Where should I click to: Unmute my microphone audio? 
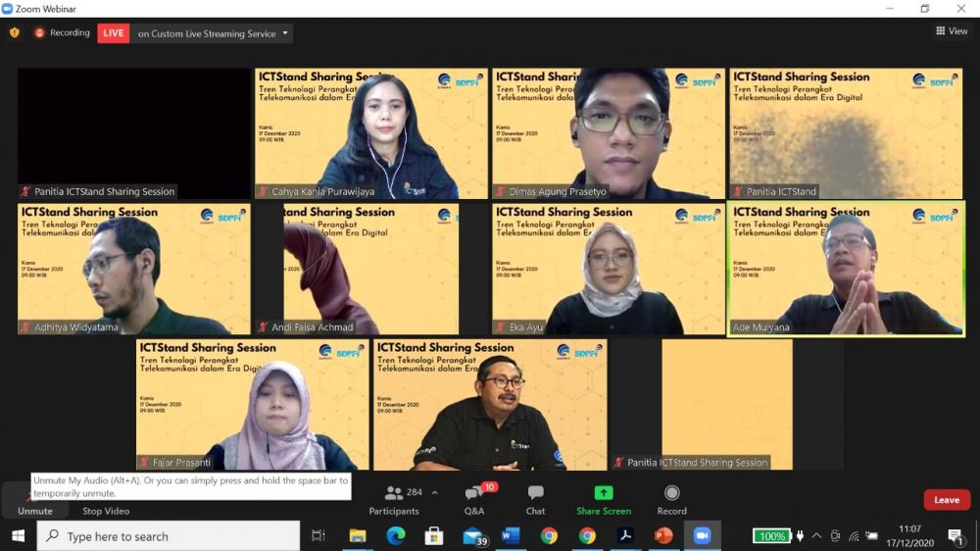coord(34,510)
